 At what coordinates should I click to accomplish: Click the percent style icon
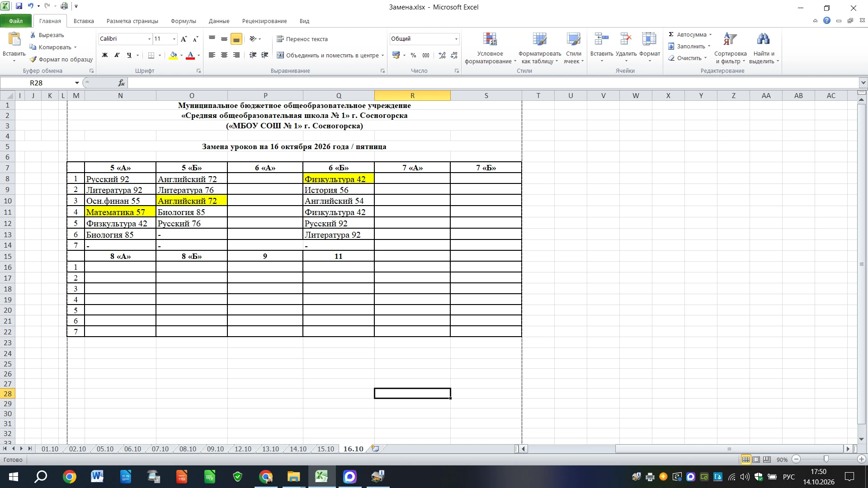(413, 55)
